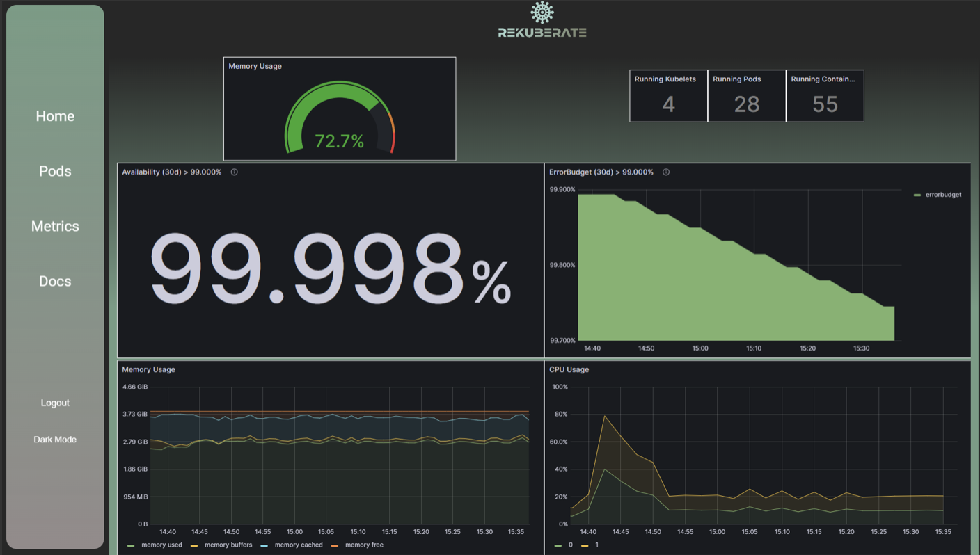Click the 99.900% axis label
Image resolution: width=980 pixels, height=555 pixels.
coord(562,190)
